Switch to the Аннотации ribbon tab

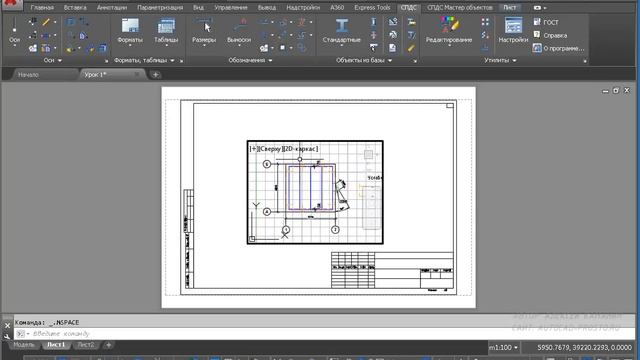tap(112, 7)
